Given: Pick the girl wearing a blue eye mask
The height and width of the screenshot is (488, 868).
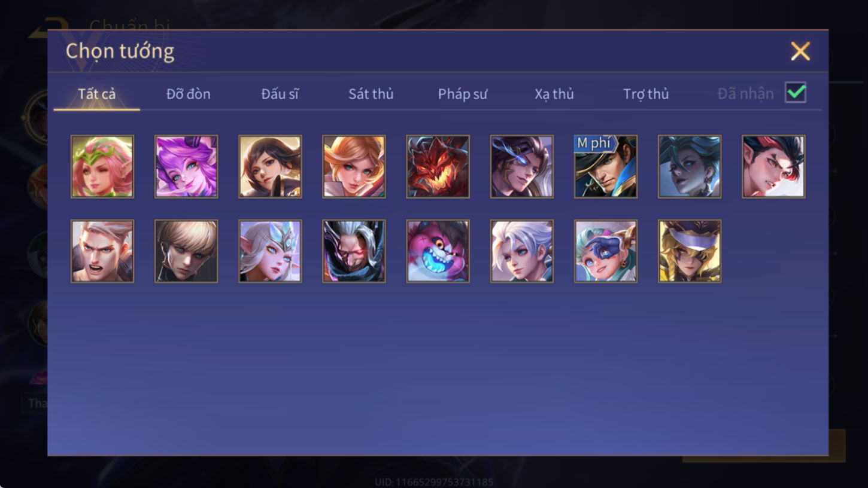Looking at the screenshot, I should 606,251.
